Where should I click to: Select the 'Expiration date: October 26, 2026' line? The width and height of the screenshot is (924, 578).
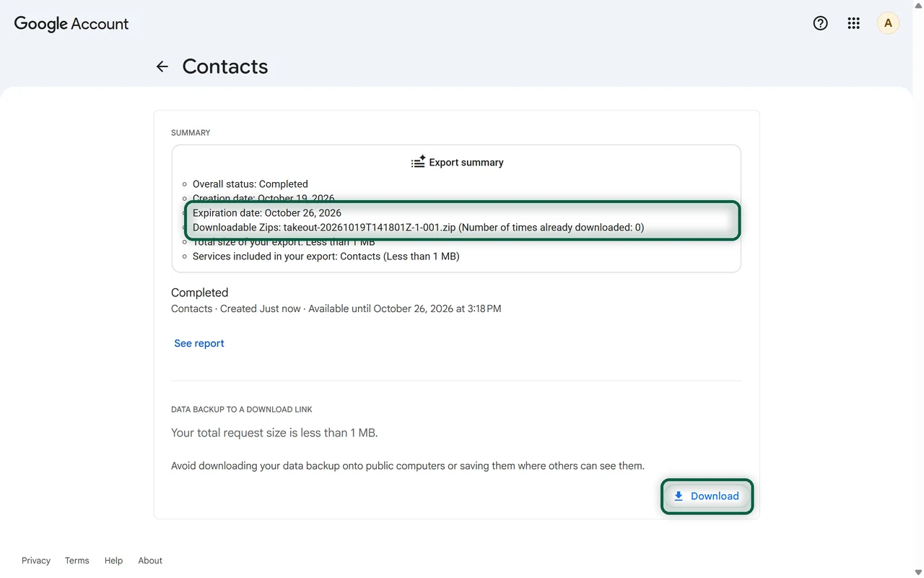(267, 213)
